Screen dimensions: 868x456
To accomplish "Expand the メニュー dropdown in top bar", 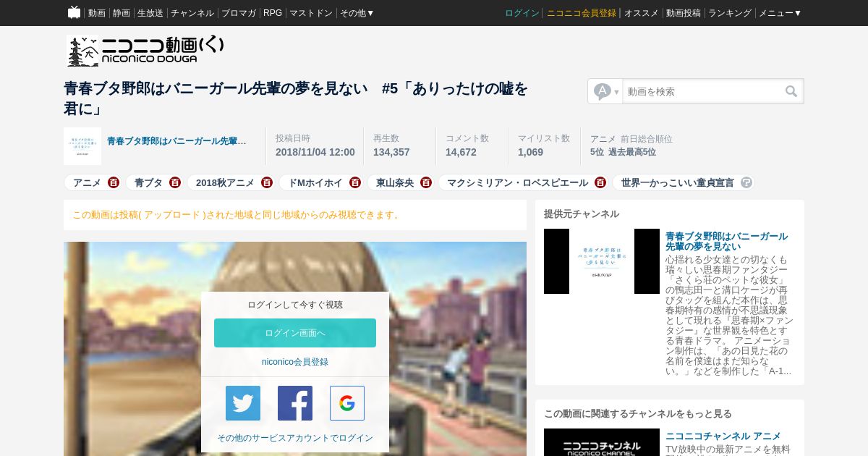I will point(780,13).
